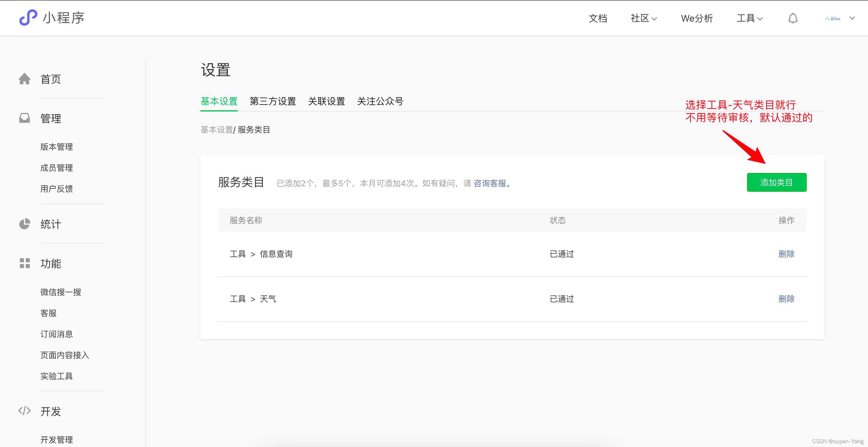This screenshot has height=447, width=868.
Task: Go to 订阅消息 in sidebar
Action: tap(57, 334)
